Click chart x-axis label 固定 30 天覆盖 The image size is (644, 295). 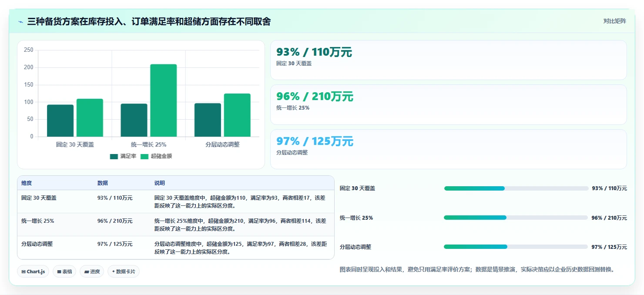(75, 144)
